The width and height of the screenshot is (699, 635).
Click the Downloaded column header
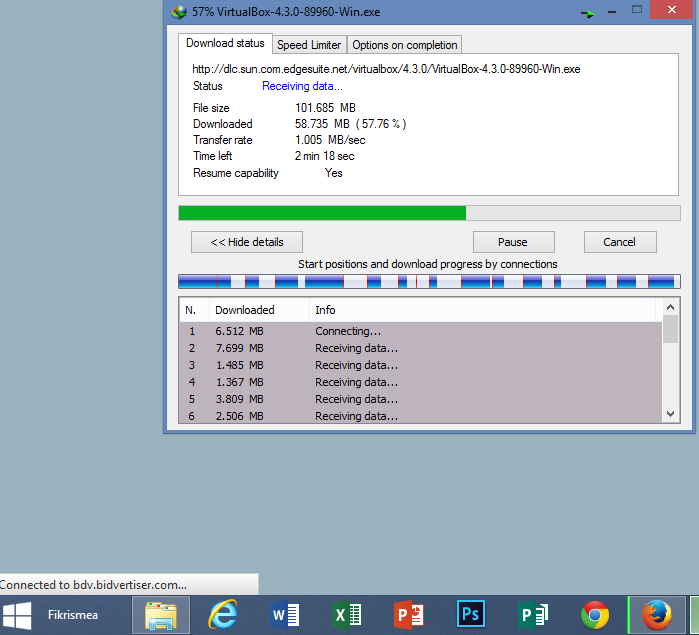pyautogui.click(x=259, y=310)
